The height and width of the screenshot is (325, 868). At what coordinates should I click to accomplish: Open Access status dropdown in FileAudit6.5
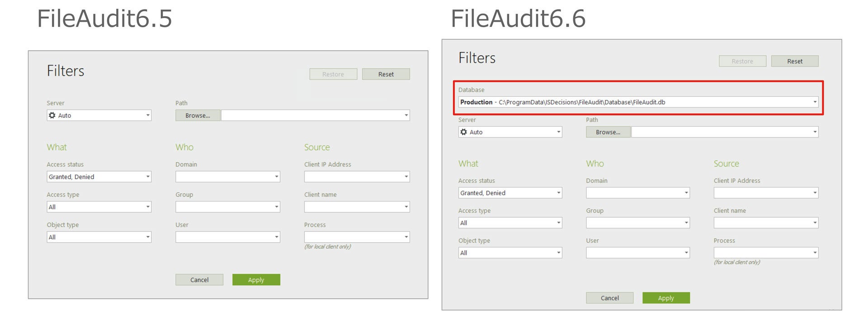coord(99,177)
